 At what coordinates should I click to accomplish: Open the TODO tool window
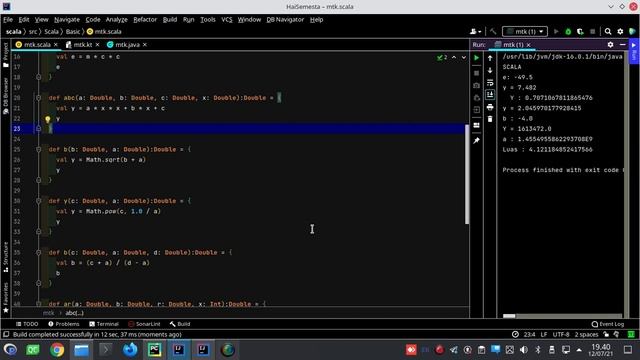[27, 324]
